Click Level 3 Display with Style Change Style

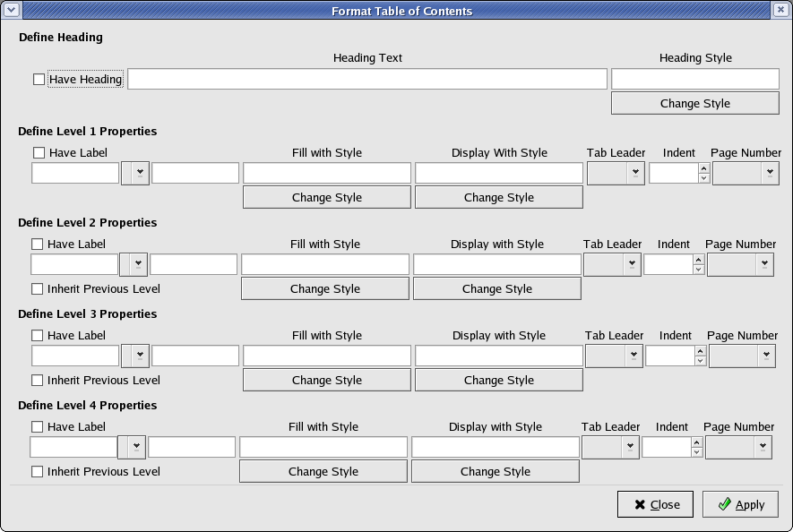pos(498,381)
